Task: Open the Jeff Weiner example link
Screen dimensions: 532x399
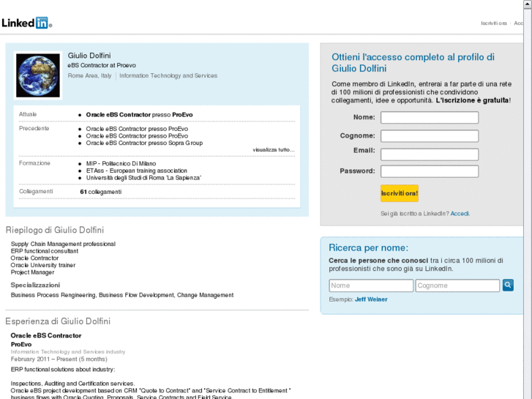Action: point(371,299)
